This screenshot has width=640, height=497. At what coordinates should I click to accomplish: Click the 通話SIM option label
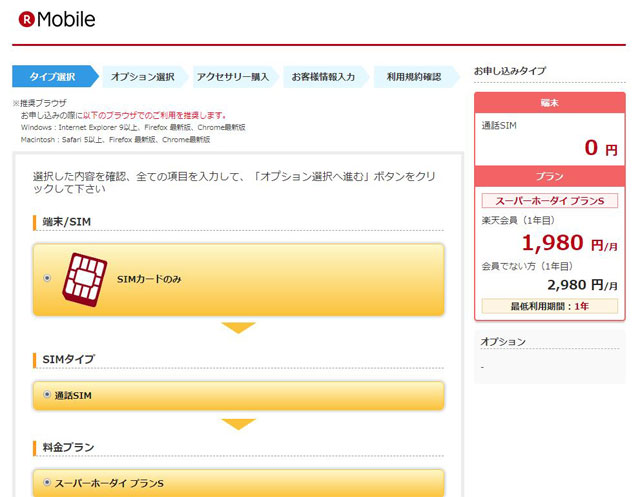73,395
